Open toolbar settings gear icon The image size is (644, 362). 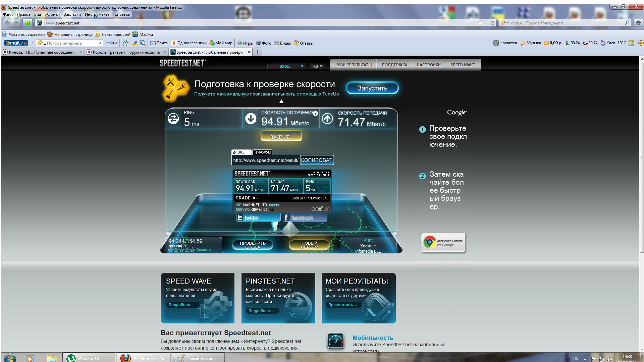[x=641, y=43]
